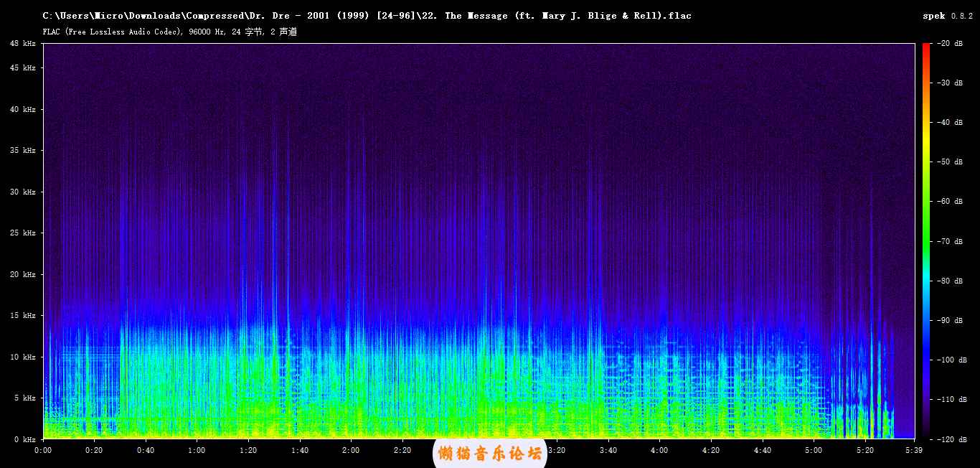
Task: Click the 48 kHz frequency label
Action: tap(23, 44)
